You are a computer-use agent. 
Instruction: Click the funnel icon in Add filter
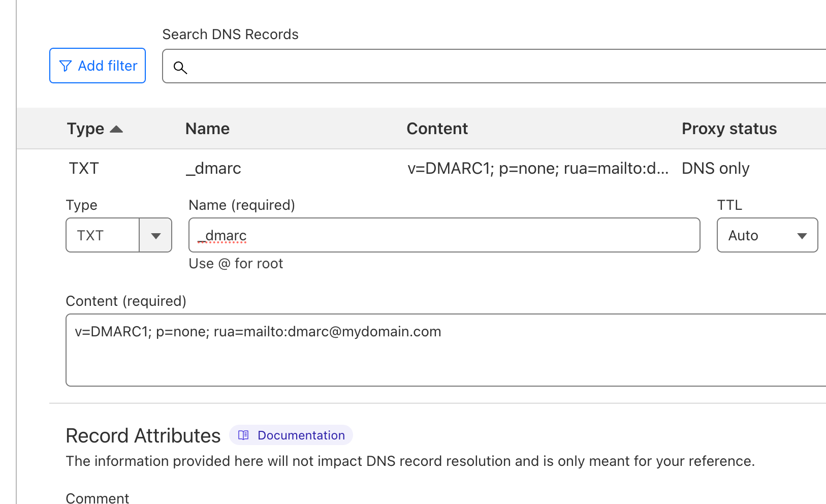[66, 66]
